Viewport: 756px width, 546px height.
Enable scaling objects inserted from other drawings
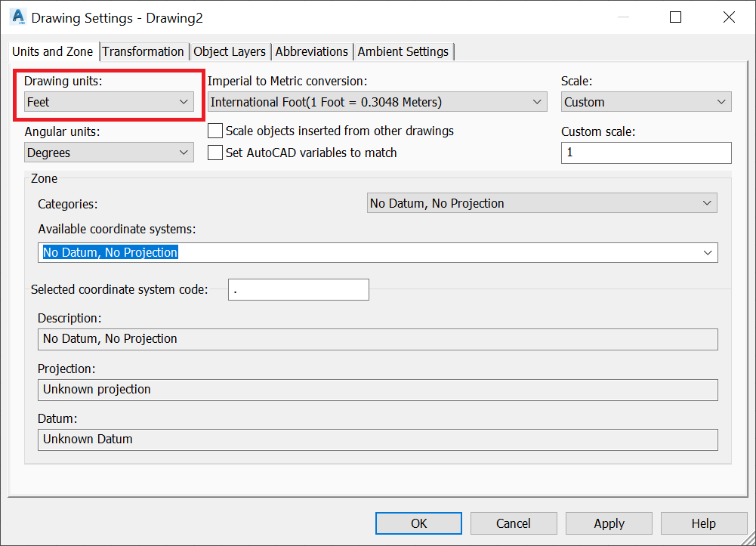(x=215, y=130)
